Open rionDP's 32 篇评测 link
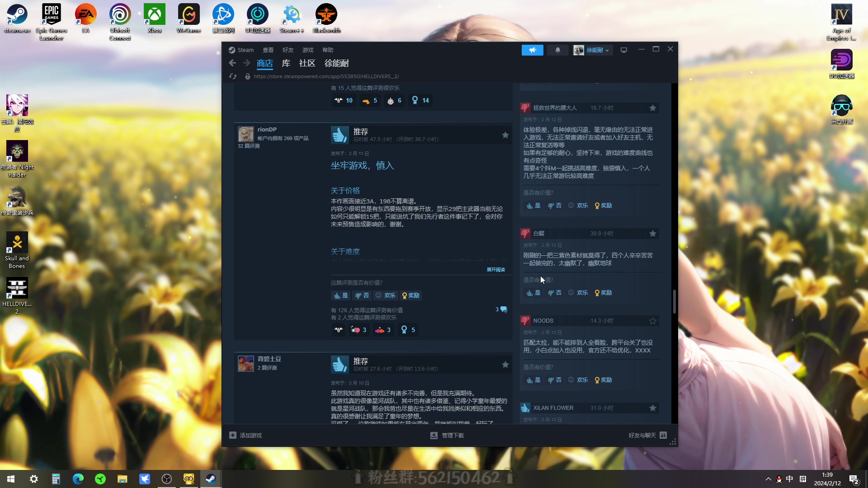Viewport: 868px width, 488px height. [249, 146]
